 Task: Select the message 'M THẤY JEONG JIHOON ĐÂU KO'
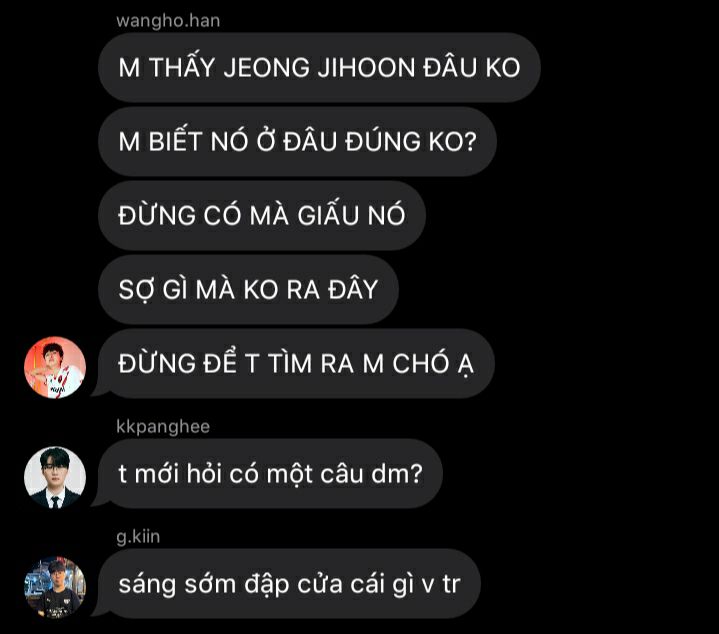pos(319,67)
